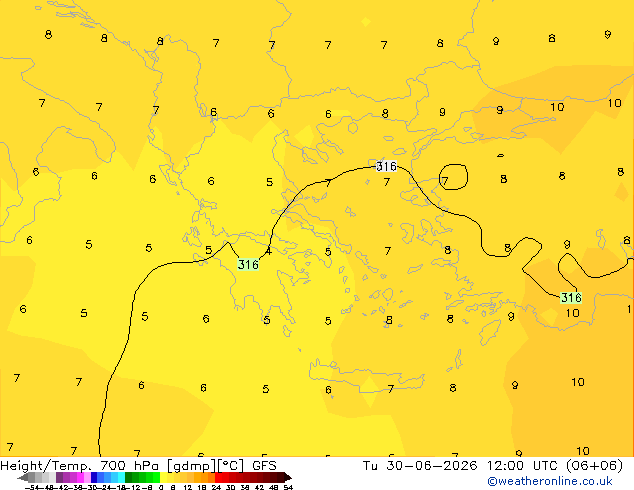Click the 'GFS' model label
This screenshot has width=634, height=490.
point(264,466)
